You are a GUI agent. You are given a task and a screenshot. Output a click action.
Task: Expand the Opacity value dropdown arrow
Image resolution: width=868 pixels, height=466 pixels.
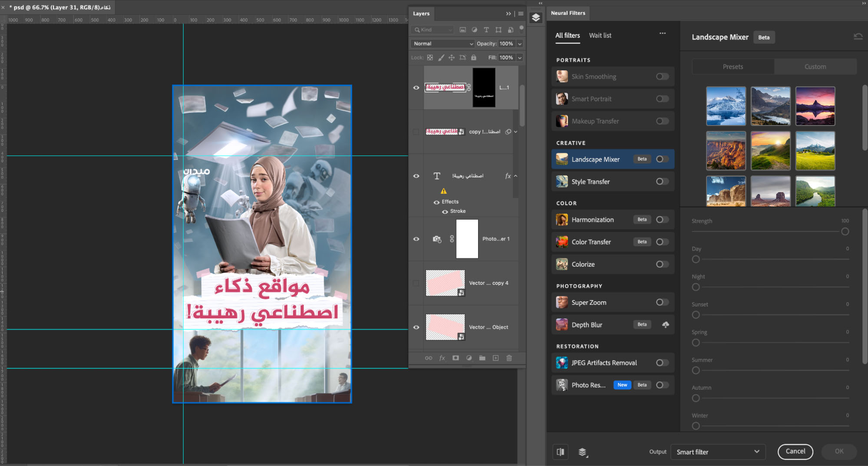pyautogui.click(x=520, y=43)
